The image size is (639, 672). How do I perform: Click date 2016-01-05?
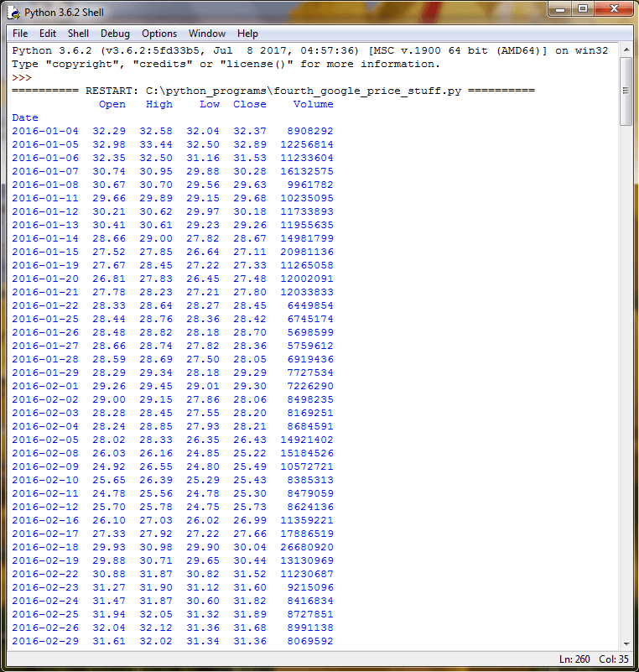pos(45,144)
